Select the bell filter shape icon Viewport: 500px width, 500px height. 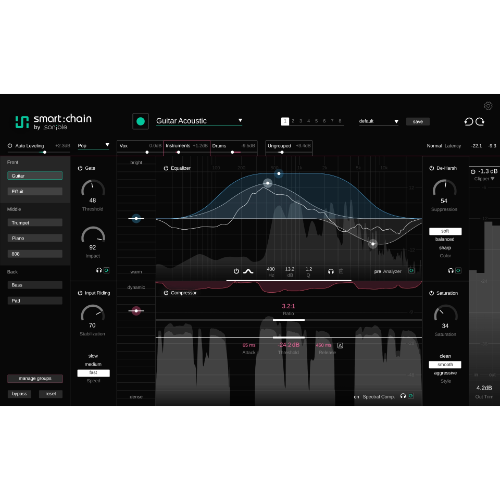pos(248,271)
